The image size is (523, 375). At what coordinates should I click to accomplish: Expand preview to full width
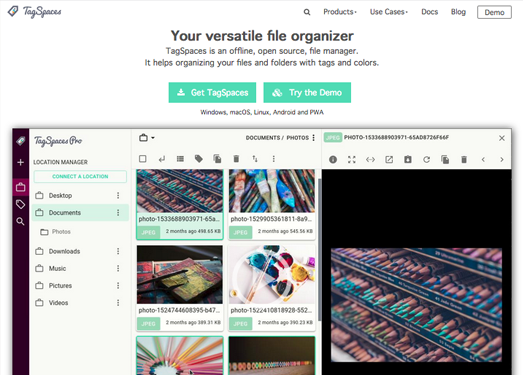coord(370,160)
